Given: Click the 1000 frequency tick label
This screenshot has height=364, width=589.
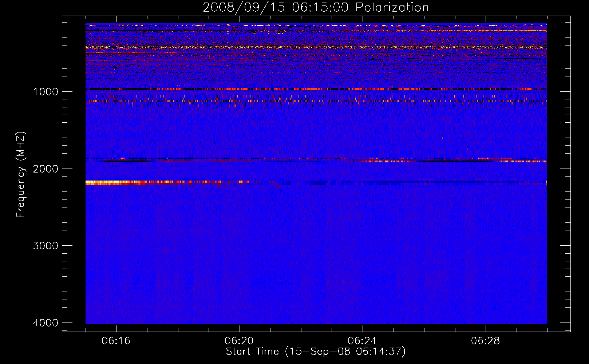Looking at the screenshot, I should pos(46,91).
